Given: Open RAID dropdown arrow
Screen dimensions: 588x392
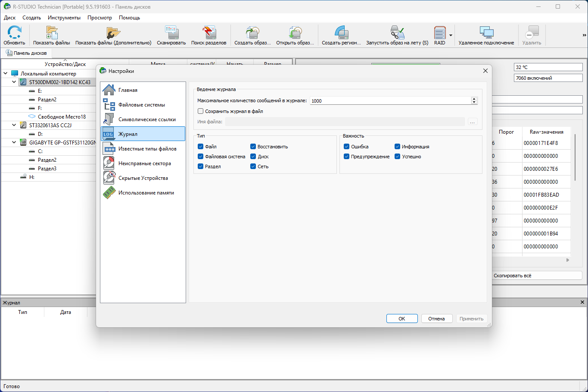Looking at the screenshot, I should pos(451,35).
